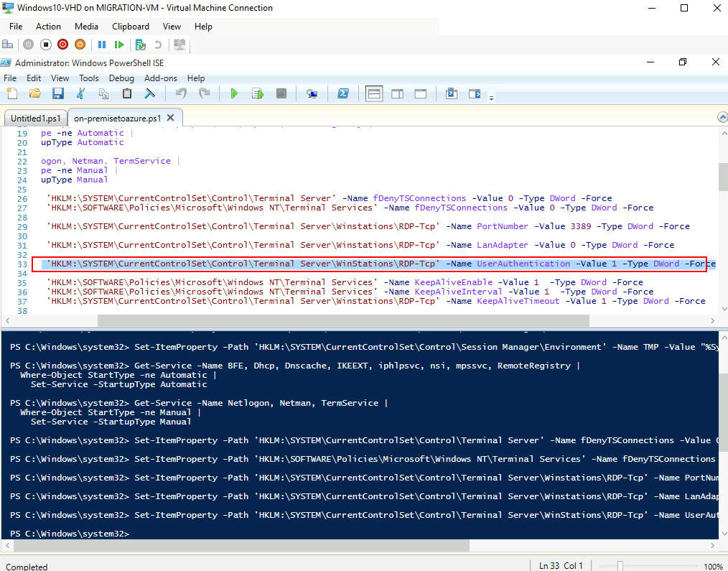Viewport: 728px width, 571px height.
Task: Click script pane scroll-left arrow
Action: click(x=7, y=320)
